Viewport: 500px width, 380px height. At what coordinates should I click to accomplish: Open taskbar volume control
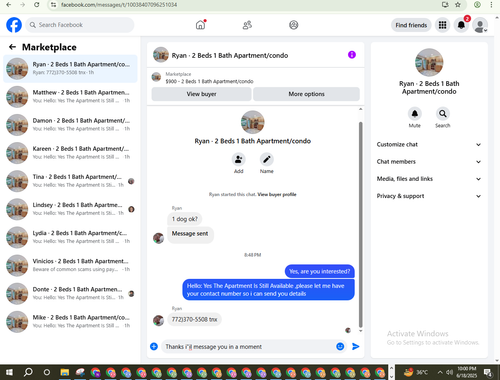point(449,372)
